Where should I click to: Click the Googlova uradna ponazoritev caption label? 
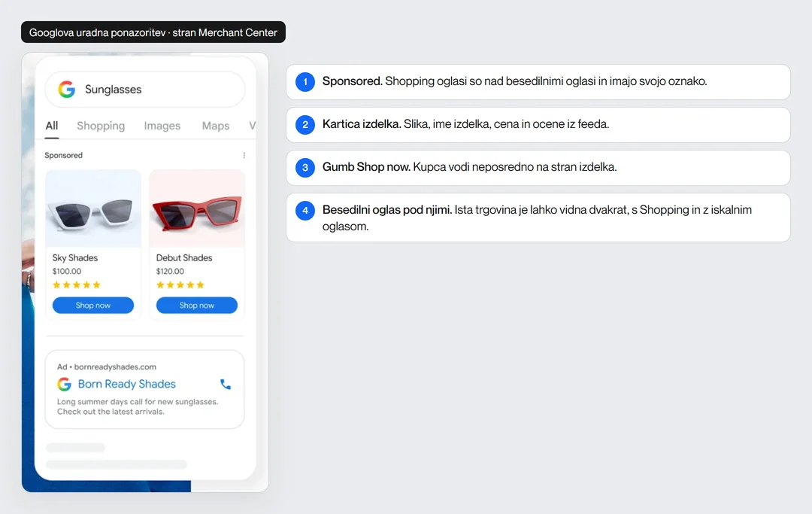[x=153, y=32]
